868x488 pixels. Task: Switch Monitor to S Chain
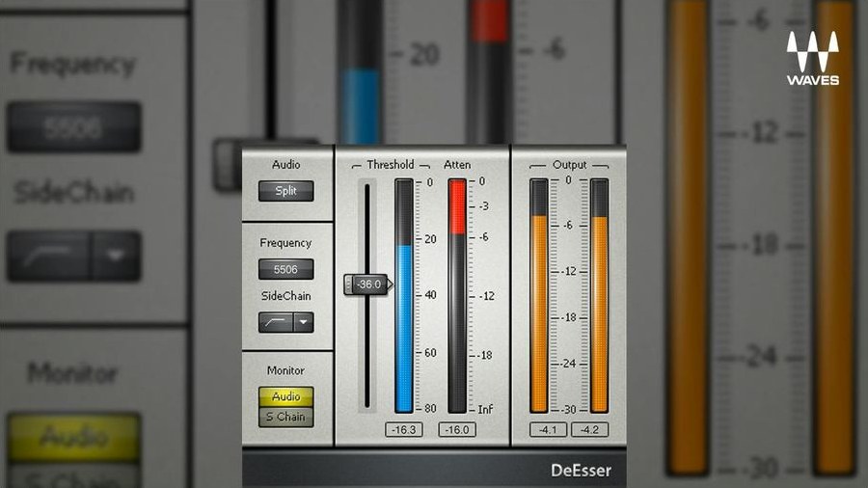(x=285, y=418)
